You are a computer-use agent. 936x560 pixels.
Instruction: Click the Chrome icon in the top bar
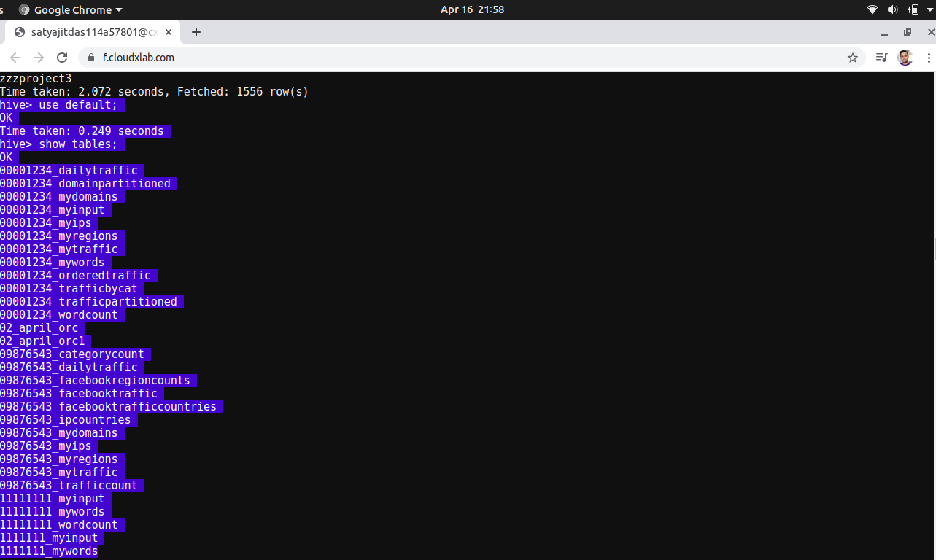click(x=24, y=10)
